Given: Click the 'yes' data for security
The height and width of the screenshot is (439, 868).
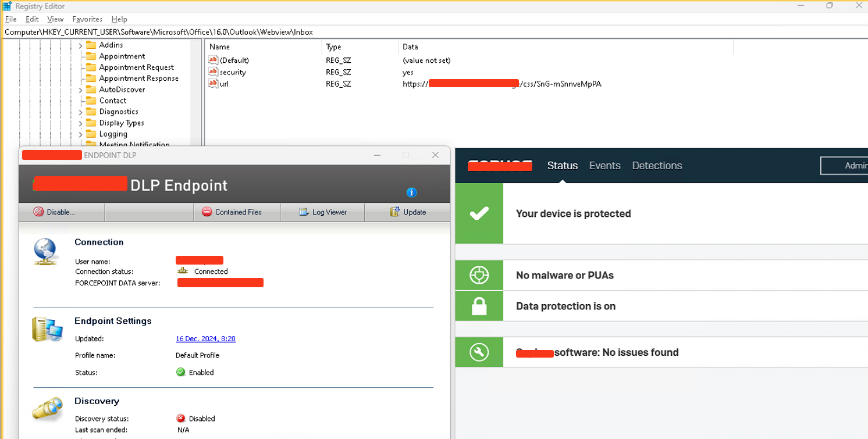Looking at the screenshot, I should pyautogui.click(x=408, y=72).
